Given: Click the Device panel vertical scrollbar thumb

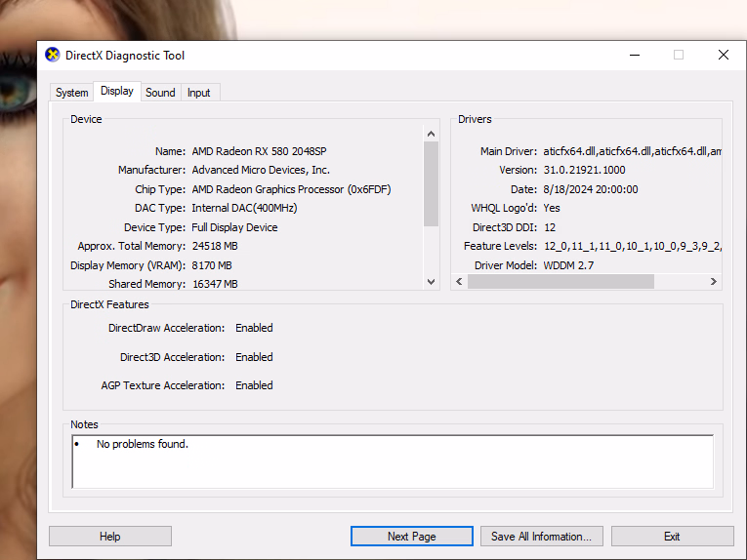Looking at the screenshot, I should click(x=432, y=184).
